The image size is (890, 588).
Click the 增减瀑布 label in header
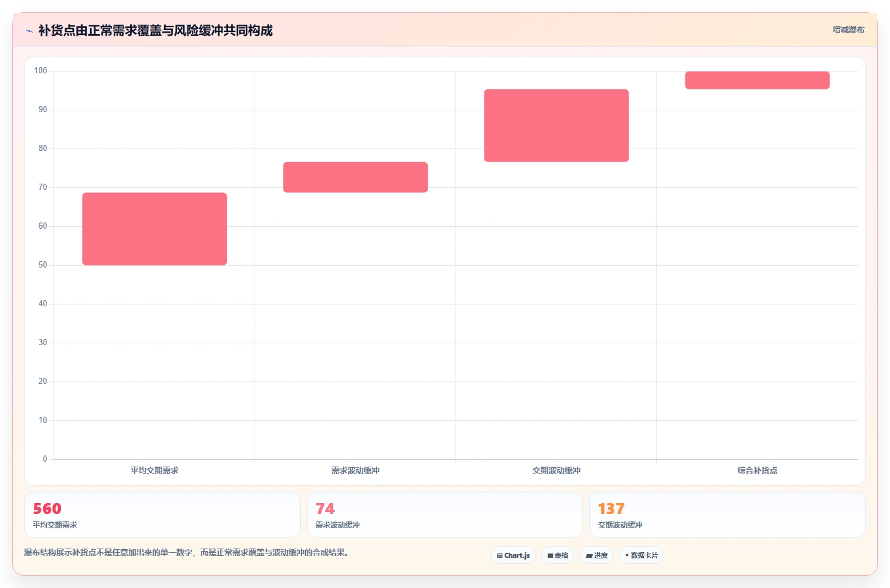(x=849, y=30)
